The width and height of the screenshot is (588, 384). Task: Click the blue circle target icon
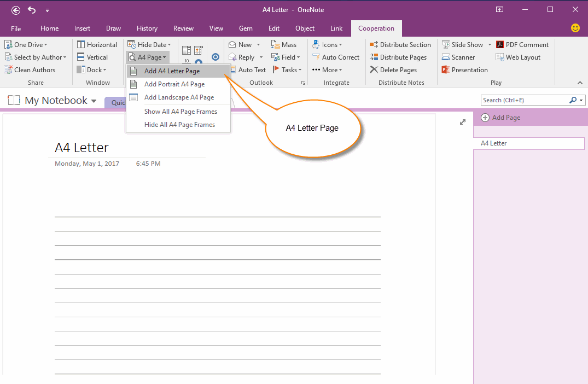click(216, 57)
